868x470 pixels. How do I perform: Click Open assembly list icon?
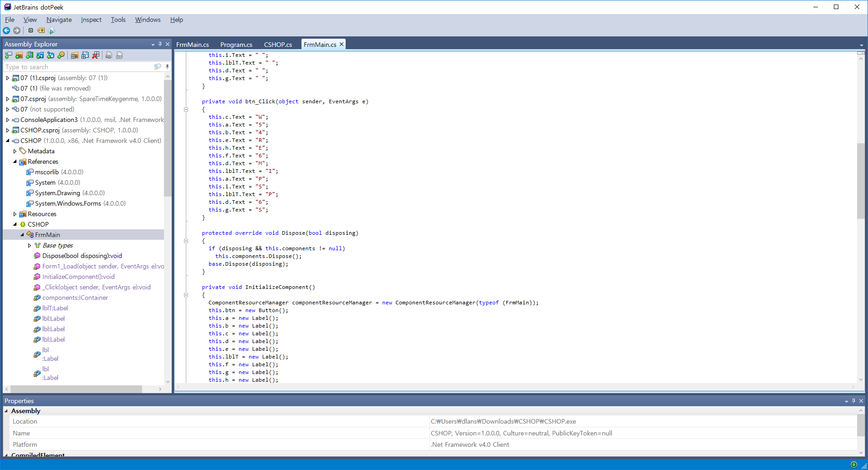(74, 55)
